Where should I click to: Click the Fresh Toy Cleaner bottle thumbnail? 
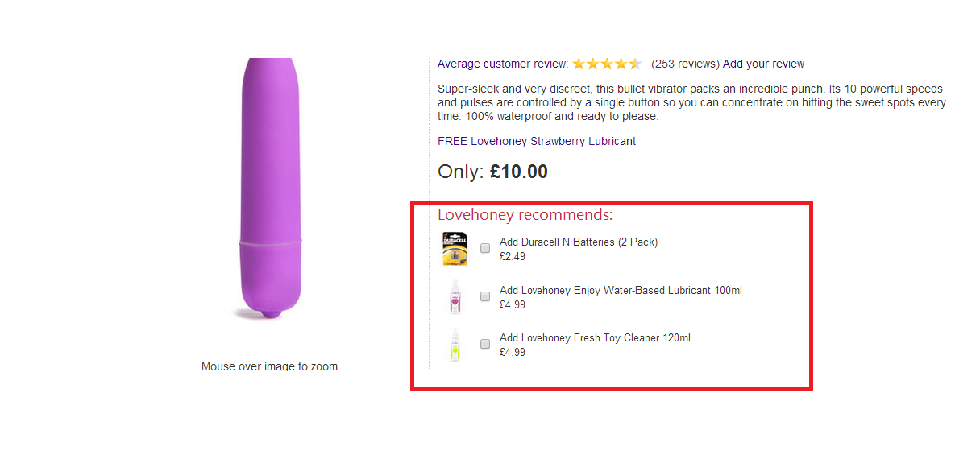(455, 345)
